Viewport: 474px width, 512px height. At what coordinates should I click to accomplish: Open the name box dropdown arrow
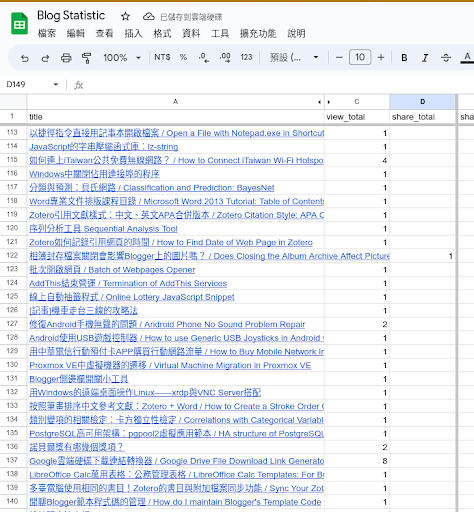point(56,85)
